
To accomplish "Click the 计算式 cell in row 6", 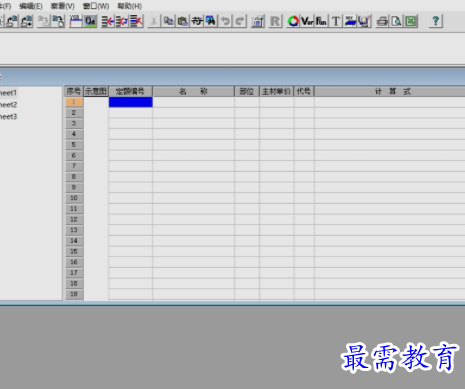I will click(390, 155).
